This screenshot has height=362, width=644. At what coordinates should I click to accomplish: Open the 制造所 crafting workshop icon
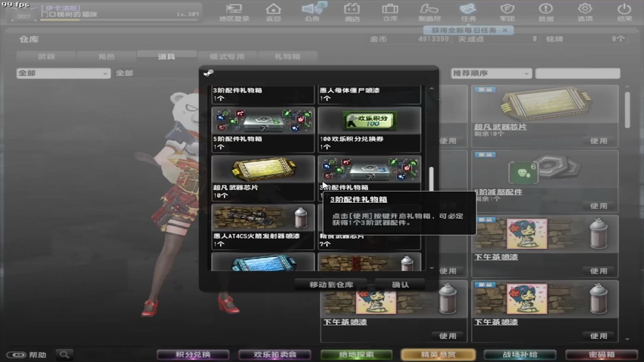[x=429, y=12]
